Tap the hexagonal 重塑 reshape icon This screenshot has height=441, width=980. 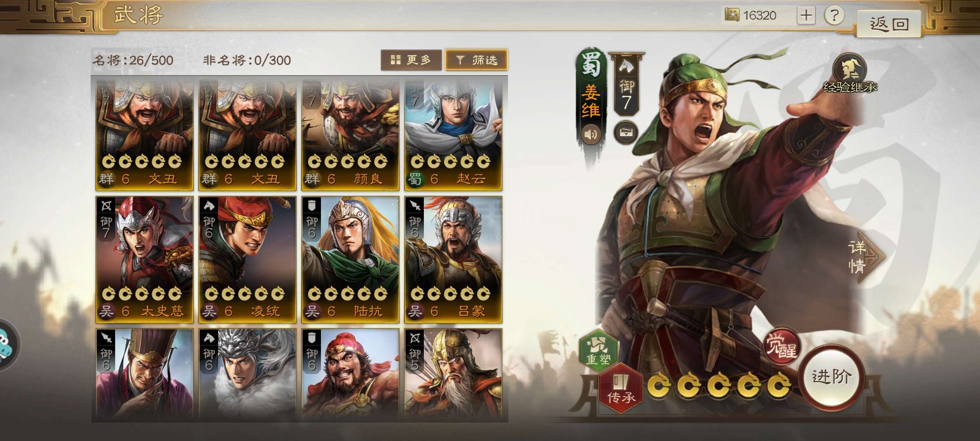coord(598,350)
